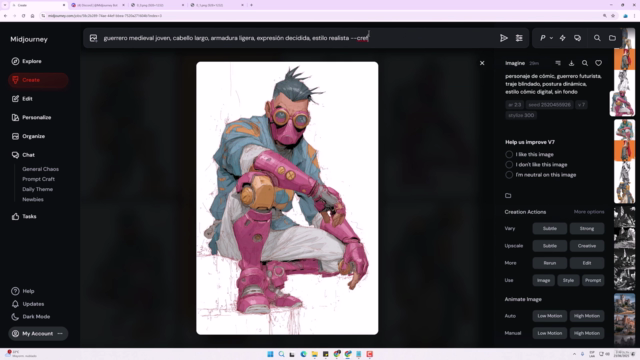The width and height of the screenshot is (640, 360).
Task: Animate with Manual High Motion
Action: tap(587, 333)
